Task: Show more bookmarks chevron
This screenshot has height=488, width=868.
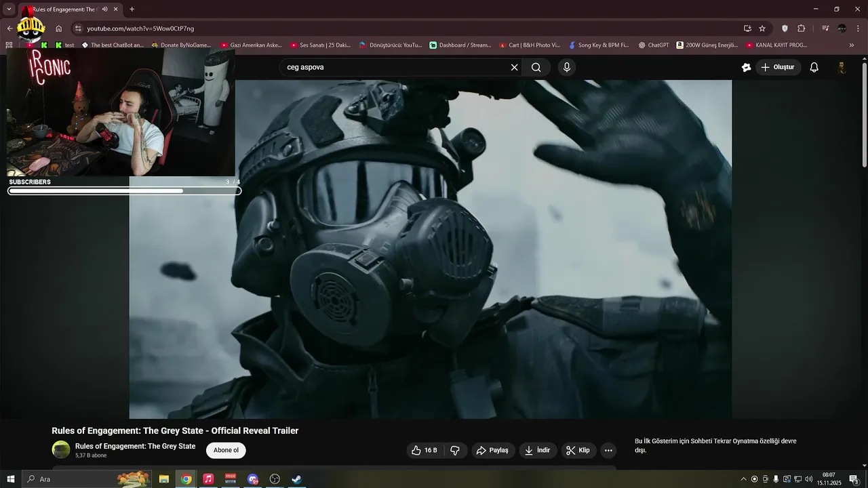Action: [x=852, y=45]
